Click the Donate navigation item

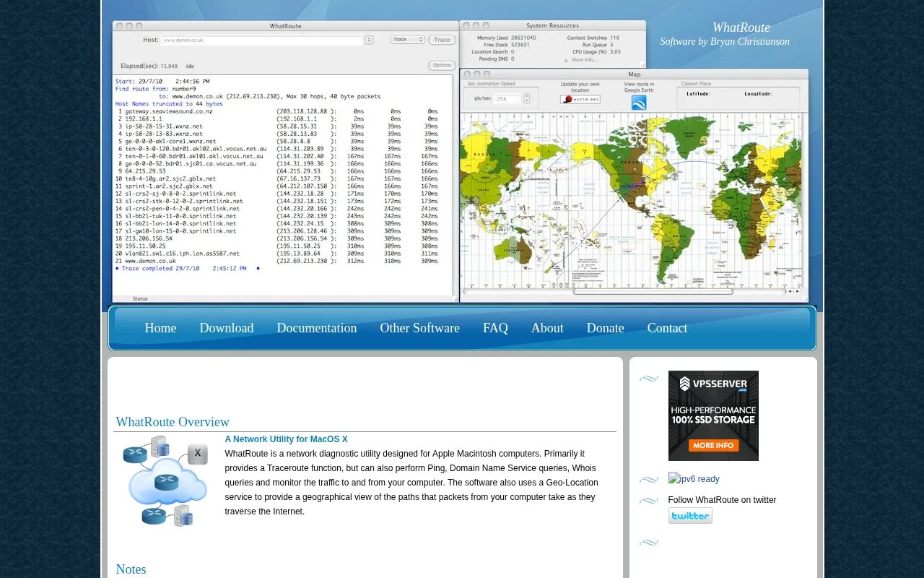(606, 328)
